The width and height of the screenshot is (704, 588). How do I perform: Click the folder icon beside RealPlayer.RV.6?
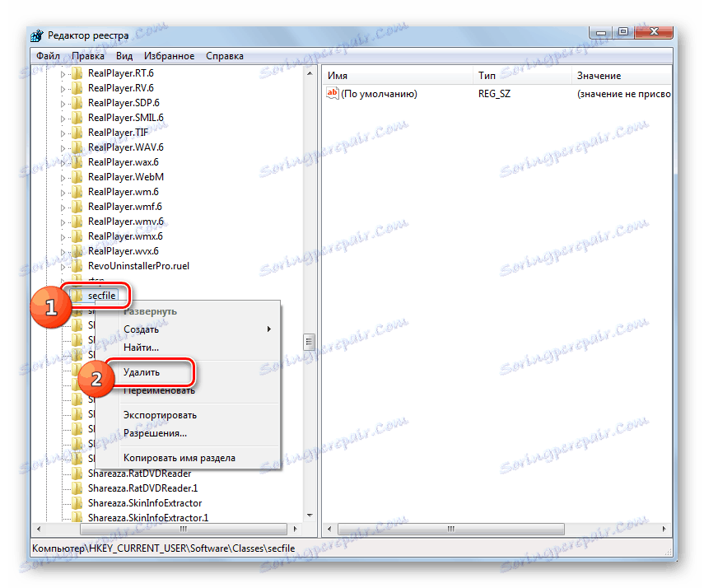77,87
